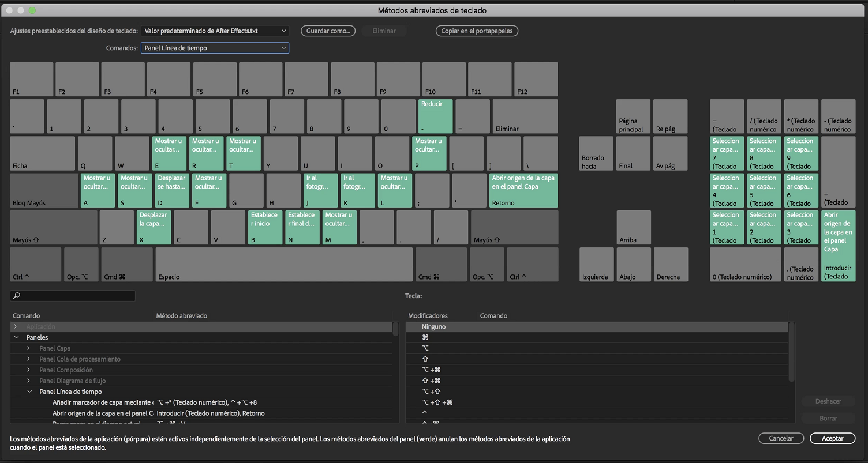The image size is (868, 463).
Task: Select the ⇧ only modifier row
Action: tap(597, 359)
